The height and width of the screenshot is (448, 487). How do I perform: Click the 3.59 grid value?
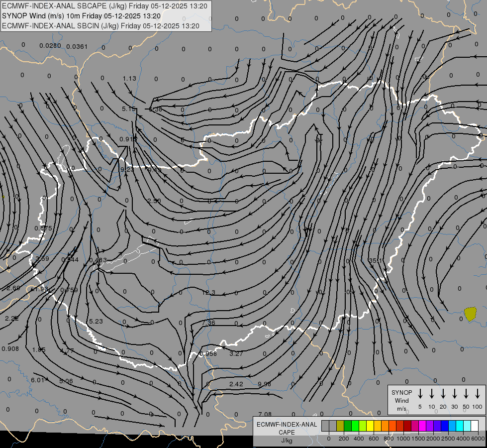(42, 259)
